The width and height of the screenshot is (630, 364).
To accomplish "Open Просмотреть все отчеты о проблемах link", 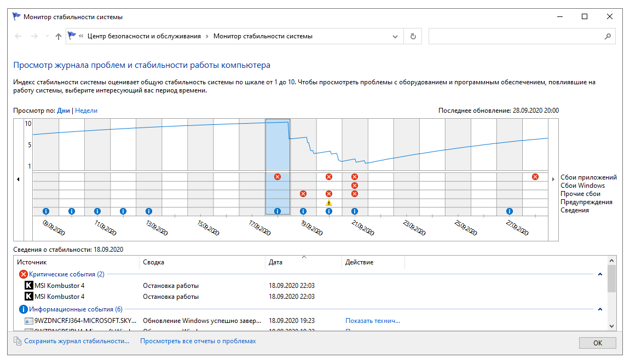I will coord(198,341).
